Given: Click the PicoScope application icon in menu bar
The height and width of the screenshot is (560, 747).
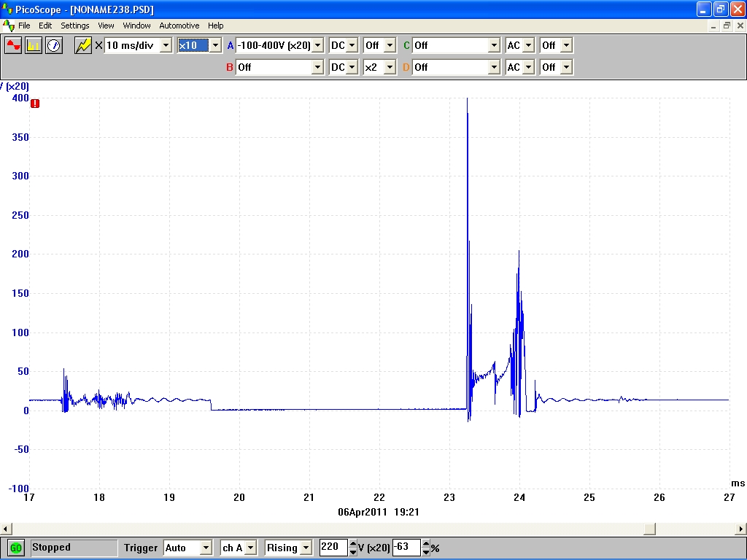Looking at the screenshot, I should click(x=9, y=26).
